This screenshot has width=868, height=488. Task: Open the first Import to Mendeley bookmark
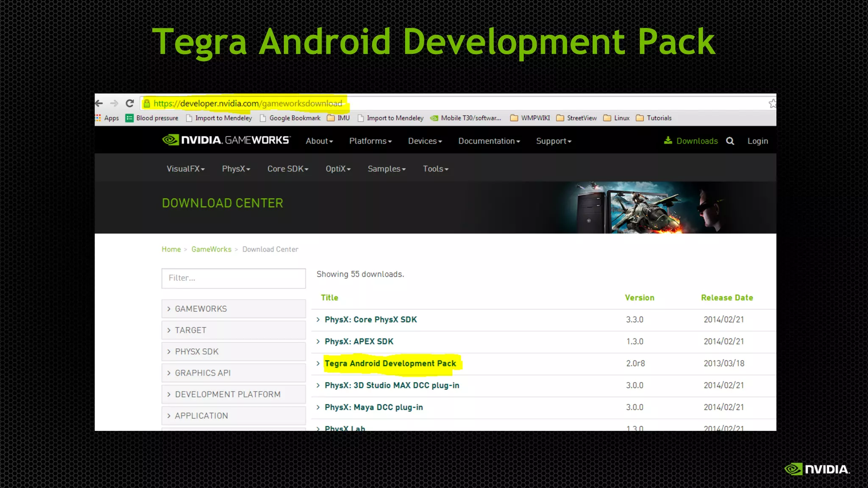pyautogui.click(x=219, y=118)
